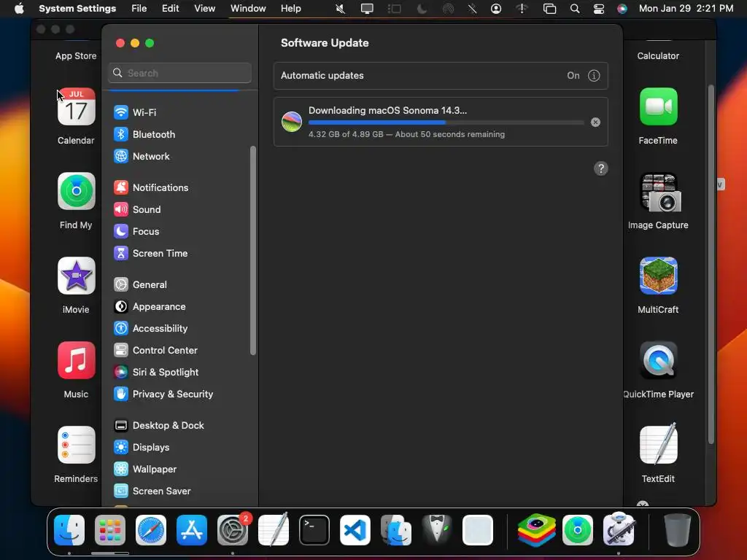Open iMovie in background window
747x560 pixels.
[76, 276]
